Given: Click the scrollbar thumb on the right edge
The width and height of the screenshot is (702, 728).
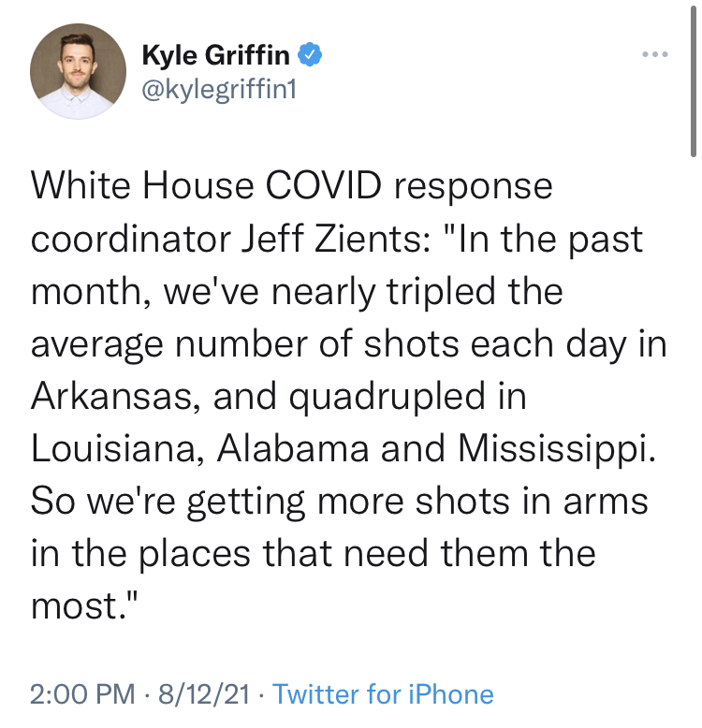Looking at the screenshot, I should [694, 80].
